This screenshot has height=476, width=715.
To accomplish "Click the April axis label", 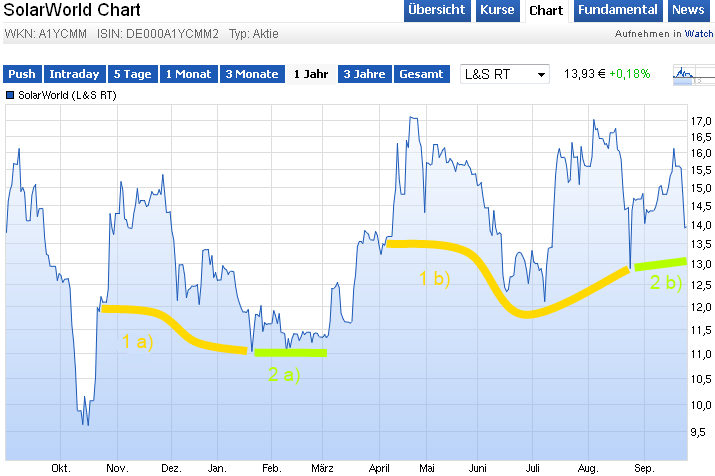I will coord(379,468).
